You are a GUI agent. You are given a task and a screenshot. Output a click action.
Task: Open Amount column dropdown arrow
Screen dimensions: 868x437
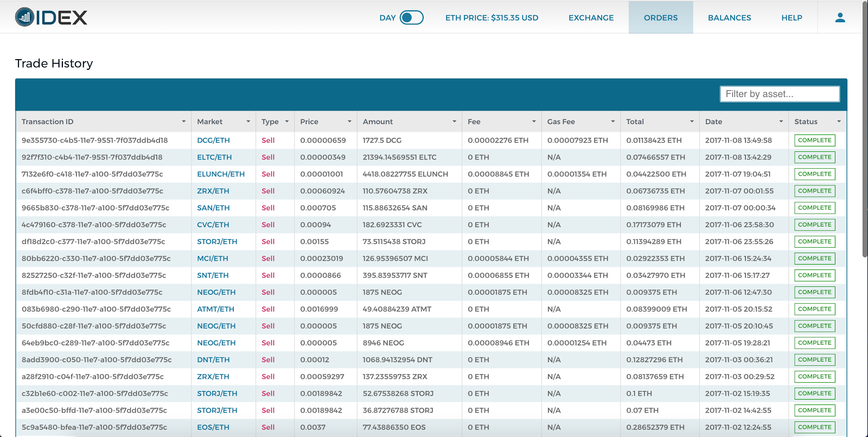click(454, 121)
